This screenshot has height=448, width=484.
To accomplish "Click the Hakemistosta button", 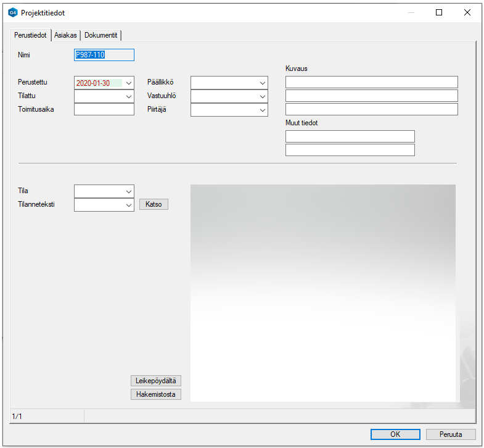I will pyautogui.click(x=156, y=394).
